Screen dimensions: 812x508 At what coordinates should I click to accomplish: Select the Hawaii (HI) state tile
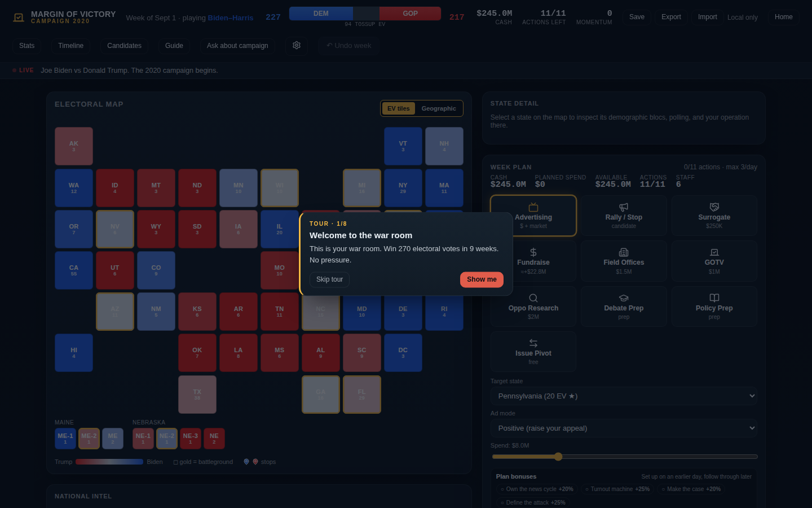(x=74, y=353)
